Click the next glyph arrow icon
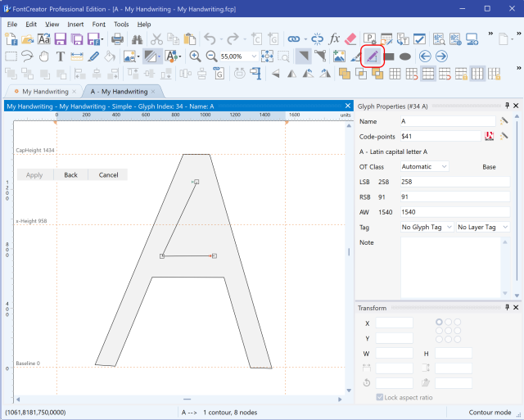This screenshot has width=524, height=420. pyautogui.click(x=441, y=56)
